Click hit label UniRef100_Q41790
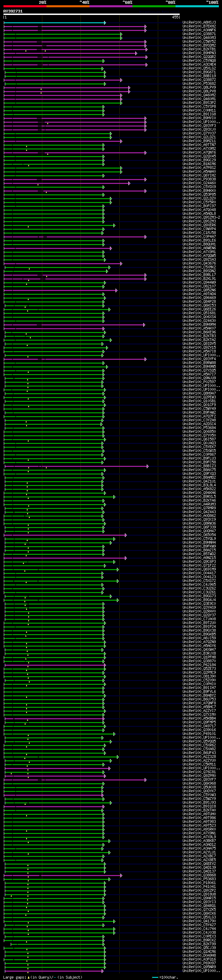The height and width of the screenshot is (980, 222). tap(199, 921)
